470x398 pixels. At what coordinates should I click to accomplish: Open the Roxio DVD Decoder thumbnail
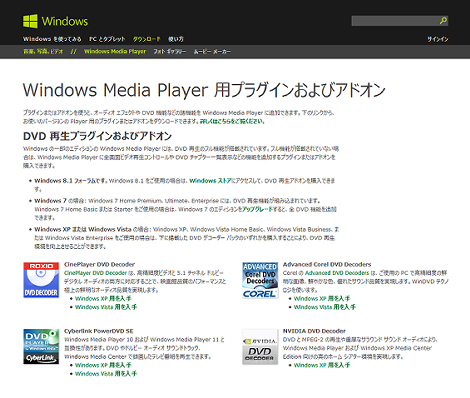(41, 280)
